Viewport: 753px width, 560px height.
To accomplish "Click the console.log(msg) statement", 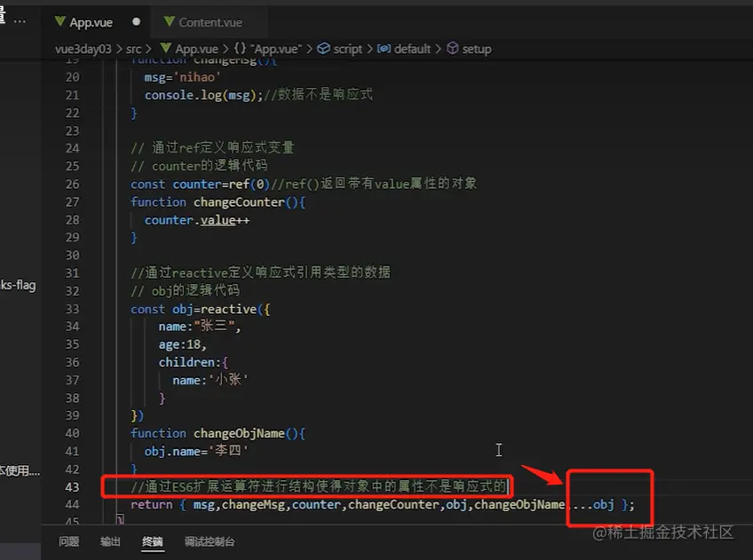I will pyautogui.click(x=203, y=95).
